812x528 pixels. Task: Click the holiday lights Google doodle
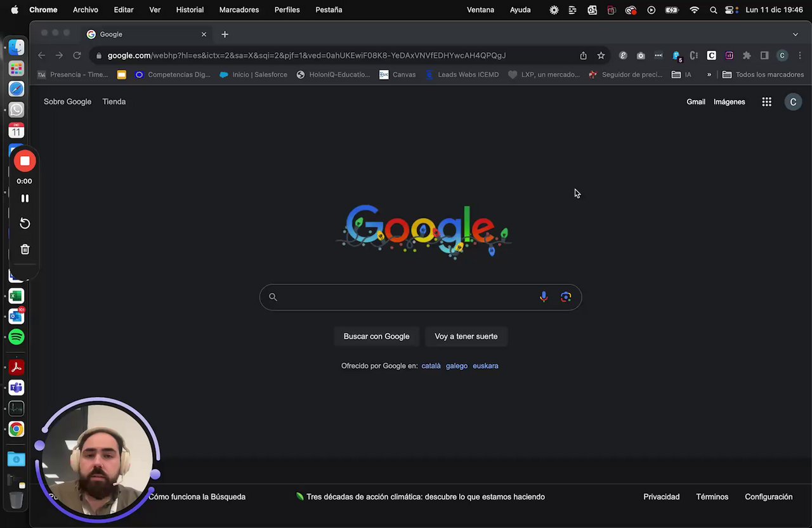(423, 231)
